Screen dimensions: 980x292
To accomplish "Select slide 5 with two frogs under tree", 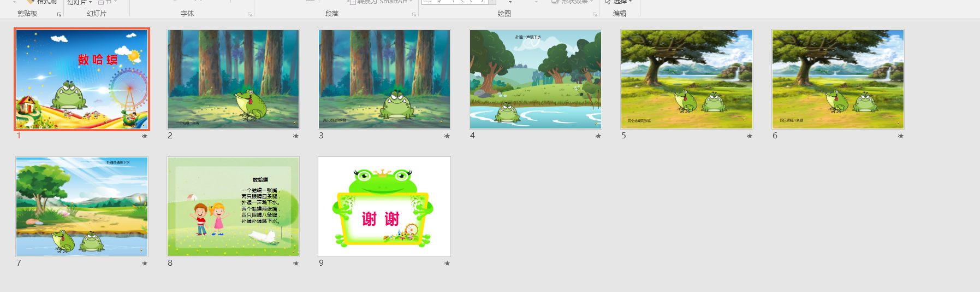I will click(687, 79).
